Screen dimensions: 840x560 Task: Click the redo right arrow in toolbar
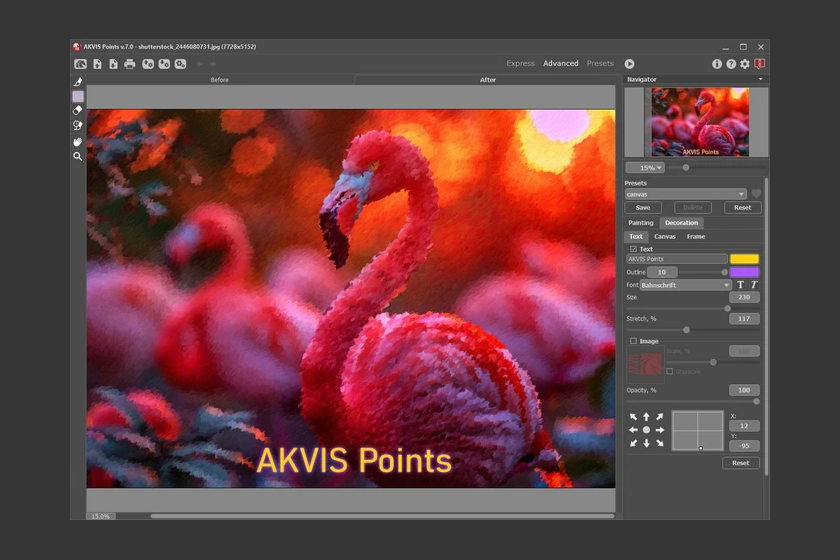point(213,64)
